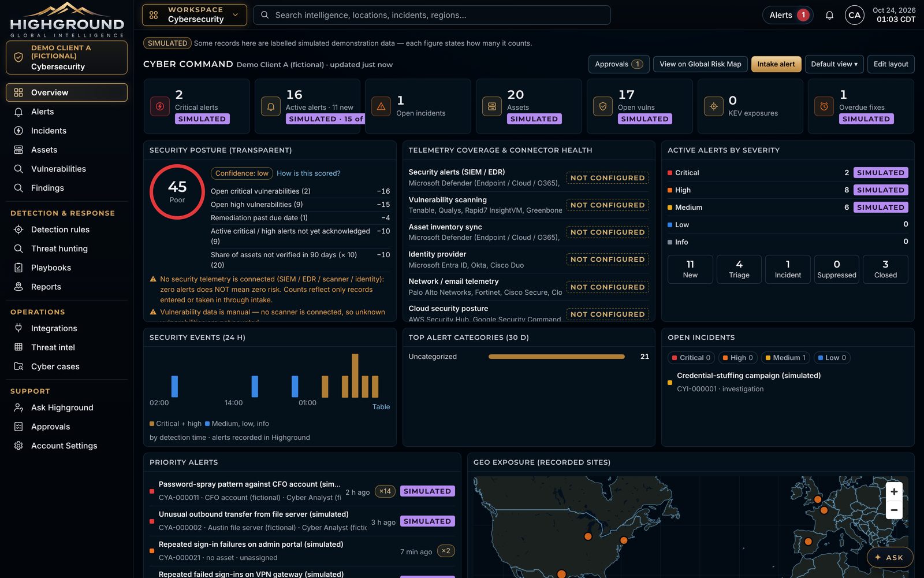Open Vulnerabilities in the sidebar
The height and width of the screenshot is (578, 924).
click(66, 169)
